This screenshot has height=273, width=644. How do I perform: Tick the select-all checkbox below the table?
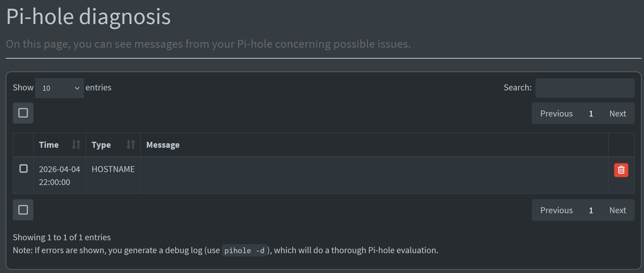[23, 210]
